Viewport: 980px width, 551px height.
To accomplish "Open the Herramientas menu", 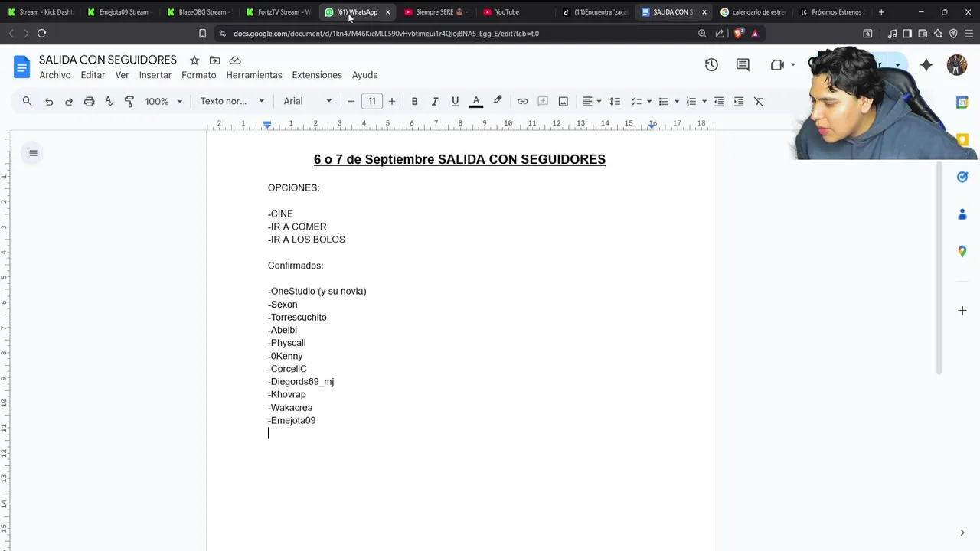I will click(254, 75).
